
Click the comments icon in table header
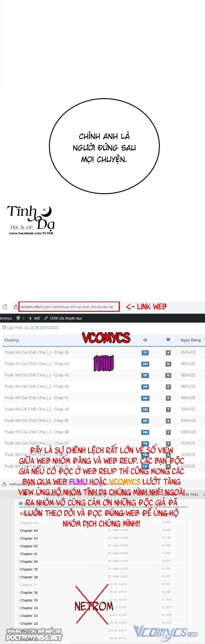168,340
